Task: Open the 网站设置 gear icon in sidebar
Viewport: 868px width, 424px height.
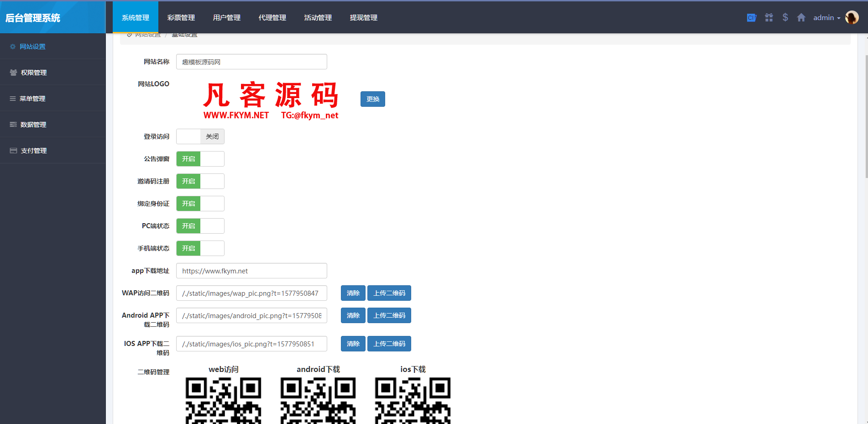Action: (x=13, y=46)
